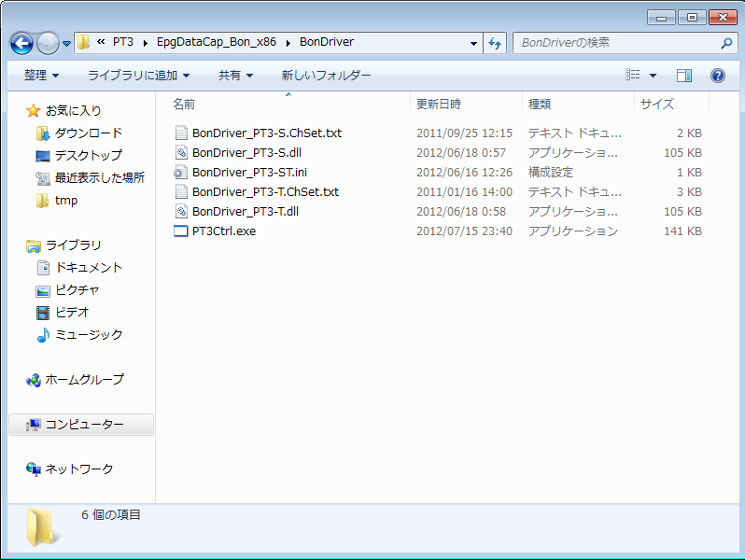Select ライブラリ in navigation pane
The width and height of the screenshot is (745, 560).
(73, 245)
